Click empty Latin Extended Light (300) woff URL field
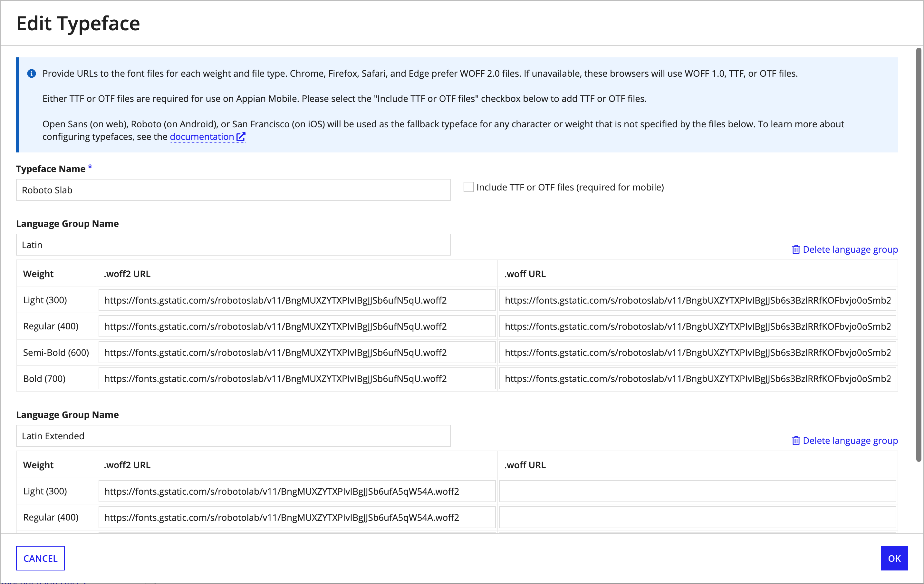This screenshot has width=924, height=584. [x=698, y=491]
